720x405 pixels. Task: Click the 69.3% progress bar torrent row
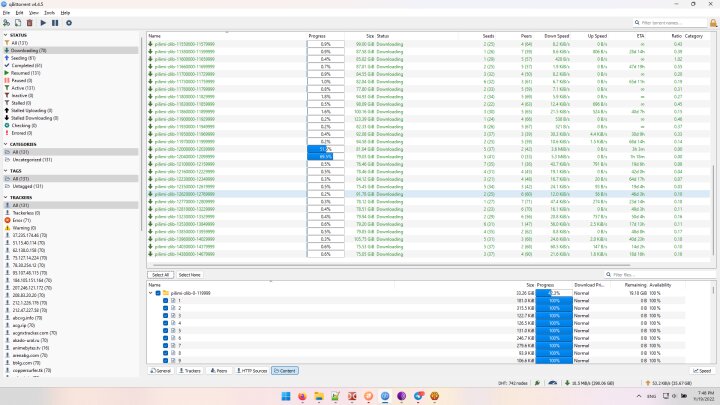[325, 156]
